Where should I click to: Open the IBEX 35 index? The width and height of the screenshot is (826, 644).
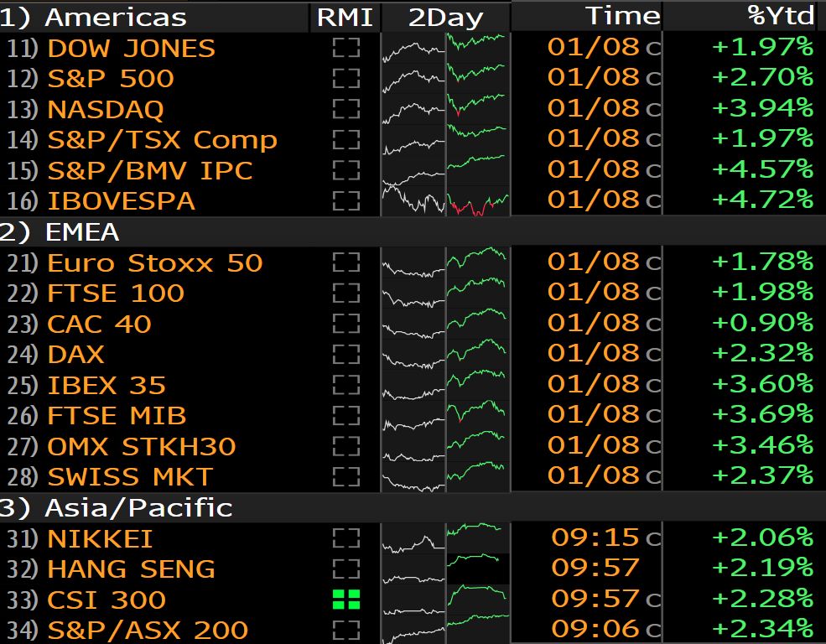click(106, 385)
